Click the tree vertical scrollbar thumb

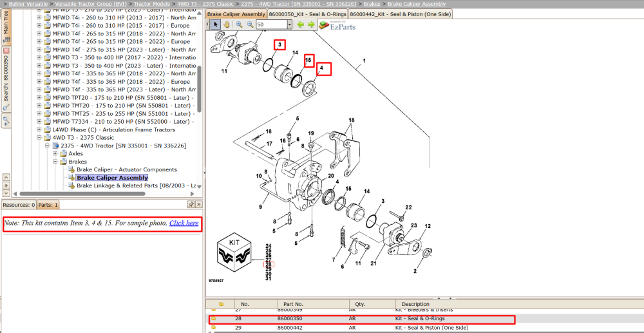coord(199,89)
